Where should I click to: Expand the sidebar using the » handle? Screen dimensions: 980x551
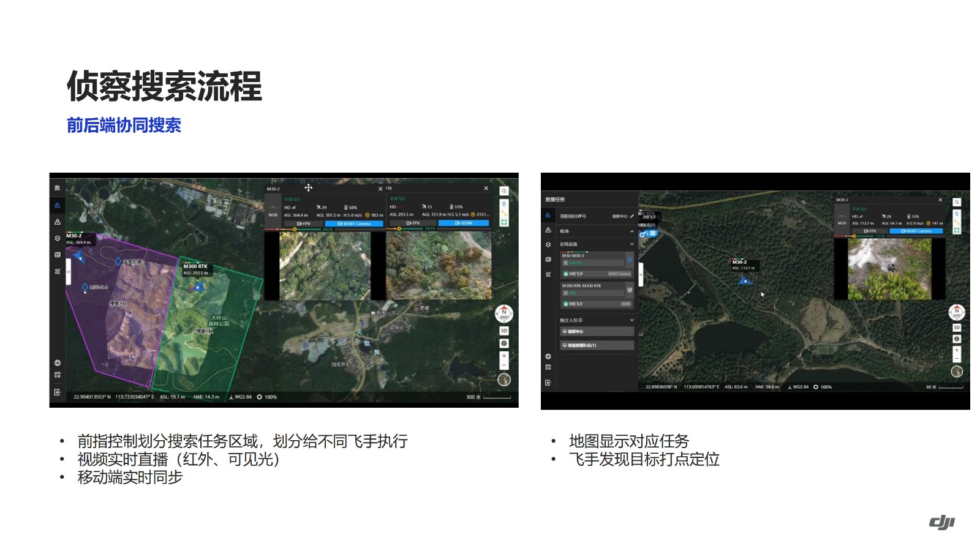click(x=69, y=271)
